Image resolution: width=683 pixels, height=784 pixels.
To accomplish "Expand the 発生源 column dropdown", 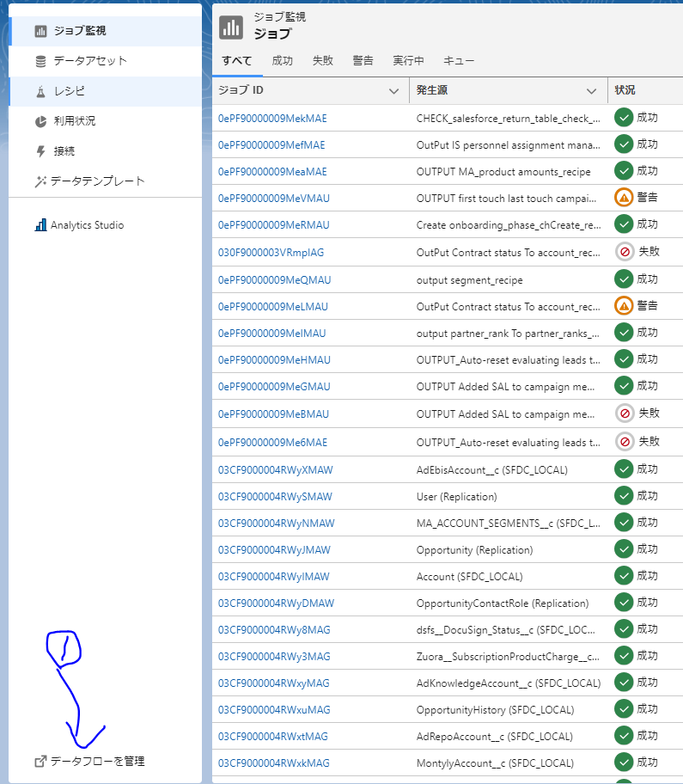I will tap(592, 91).
